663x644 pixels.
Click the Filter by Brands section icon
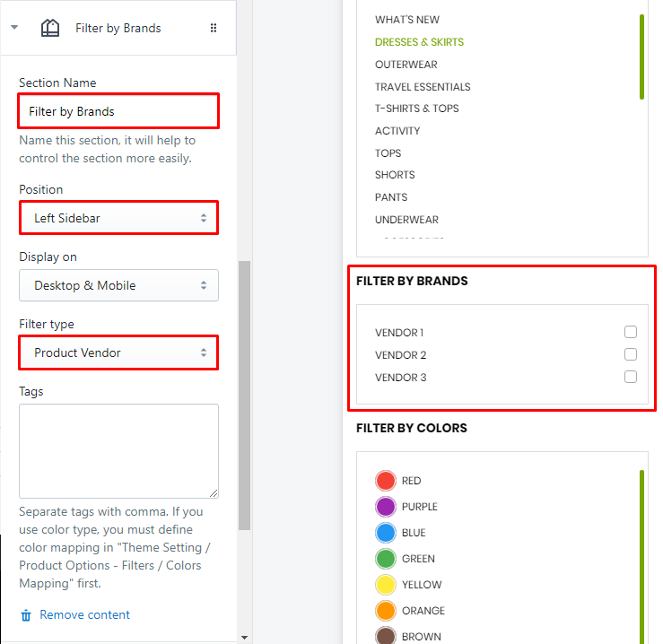pos(50,28)
